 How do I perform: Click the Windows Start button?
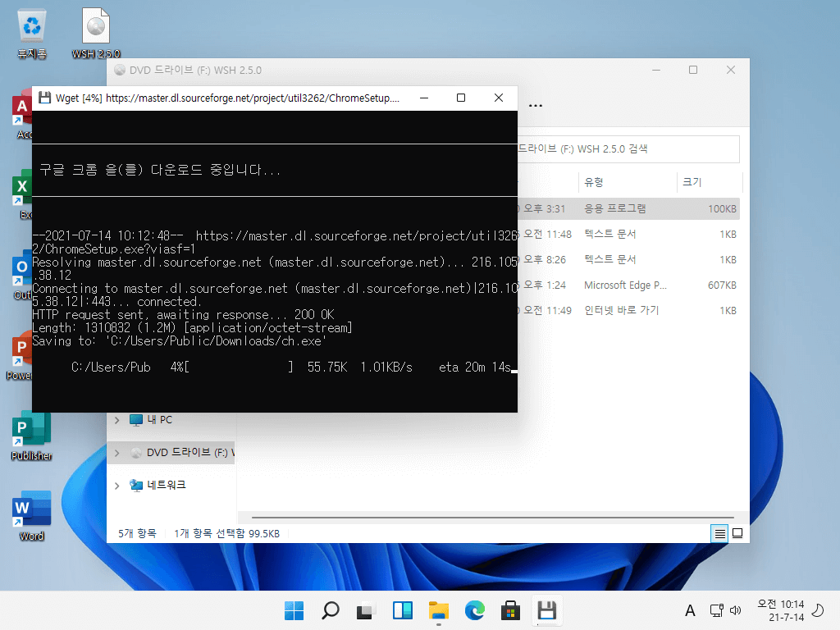(x=294, y=610)
